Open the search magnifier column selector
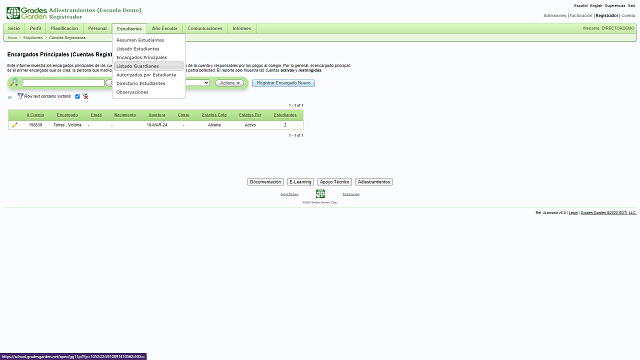 click(14, 83)
